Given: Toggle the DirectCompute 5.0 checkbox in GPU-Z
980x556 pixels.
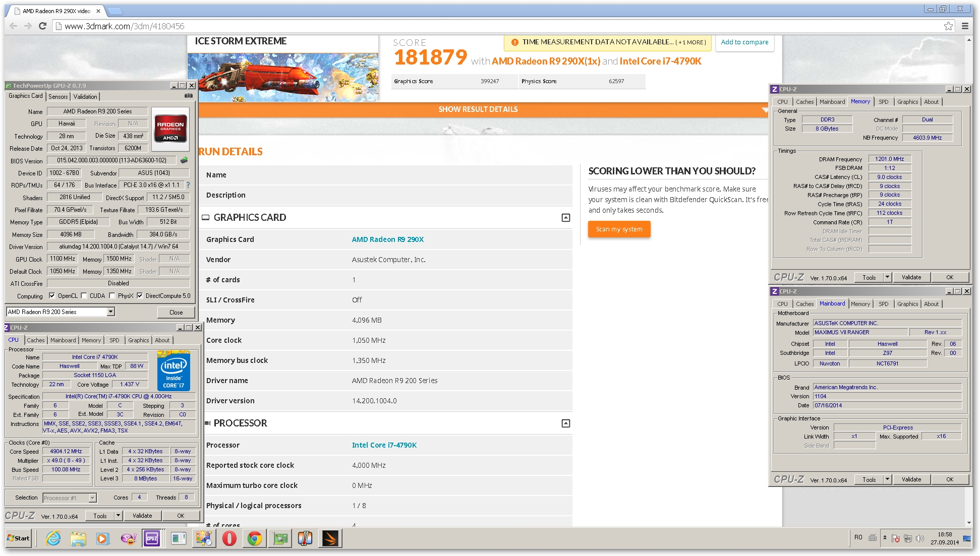Looking at the screenshot, I should (x=140, y=296).
